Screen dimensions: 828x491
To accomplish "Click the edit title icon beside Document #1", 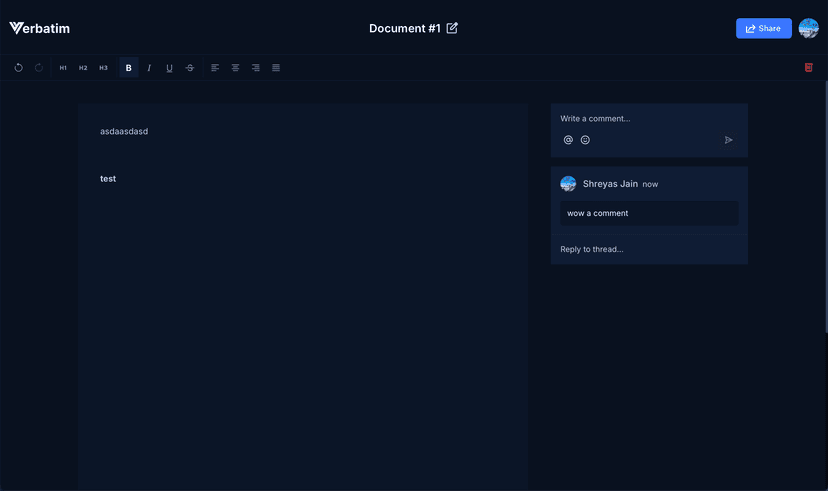I will coord(452,28).
